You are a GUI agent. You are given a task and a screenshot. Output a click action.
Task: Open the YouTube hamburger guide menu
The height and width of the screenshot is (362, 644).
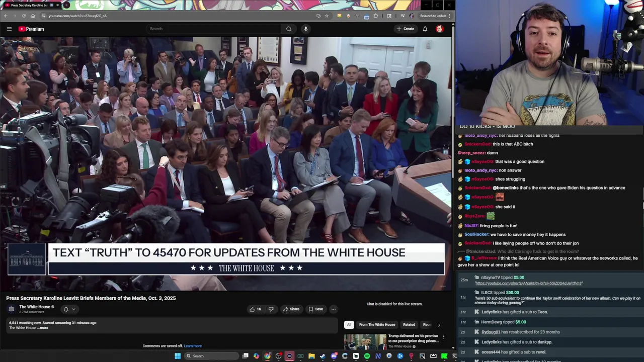tap(9, 29)
